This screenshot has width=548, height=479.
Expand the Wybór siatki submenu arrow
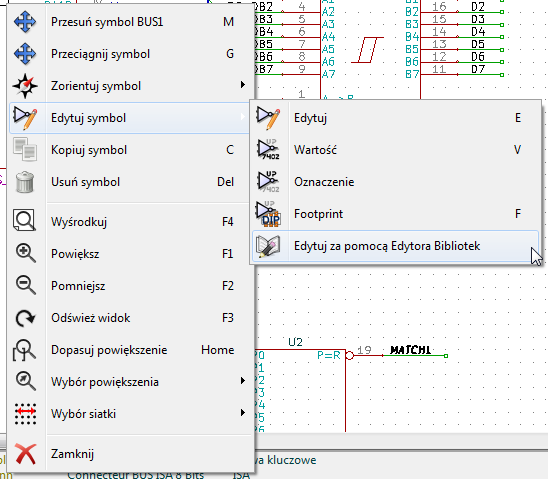pyautogui.click(x=243, y=413)
